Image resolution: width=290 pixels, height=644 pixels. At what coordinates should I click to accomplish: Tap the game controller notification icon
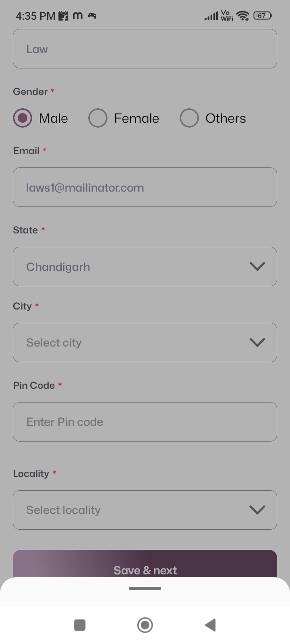[92, 16]
